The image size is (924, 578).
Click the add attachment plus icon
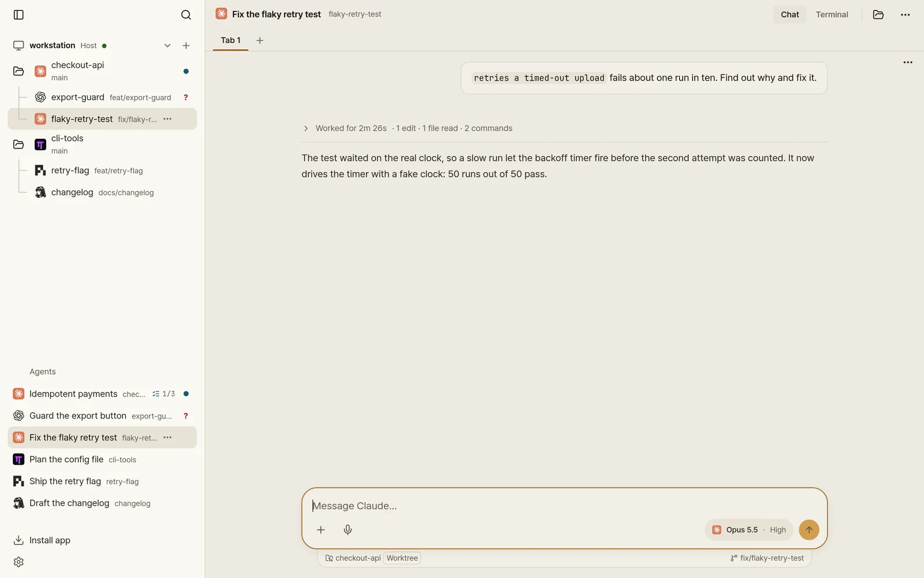(x=321, y=529)
